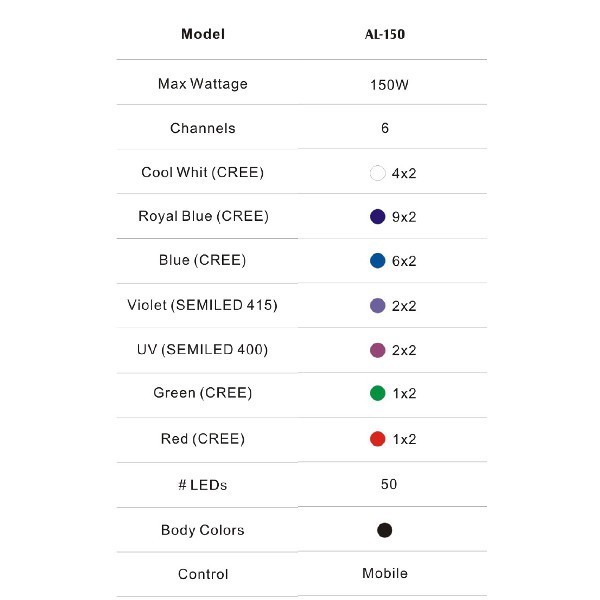Click the Blue (CREE) color dot
600x600 pixels.
coord(377,261)
